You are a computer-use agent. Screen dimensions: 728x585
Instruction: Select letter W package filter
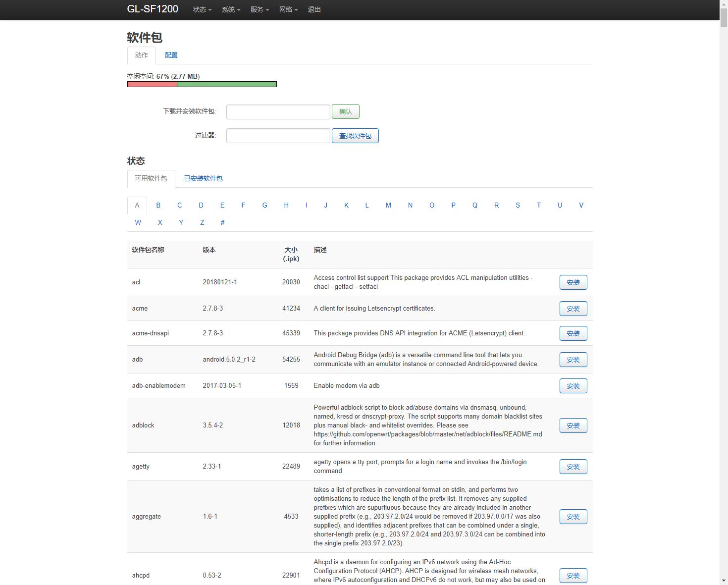(x=138, y=222)
